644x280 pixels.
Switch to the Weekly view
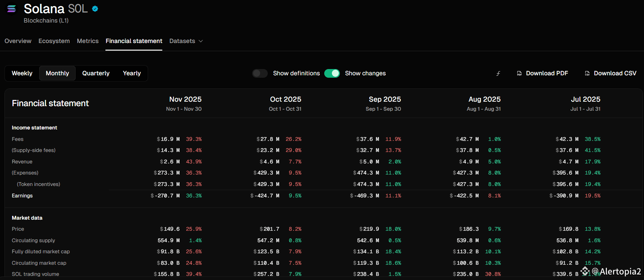(x=22, y=74)
